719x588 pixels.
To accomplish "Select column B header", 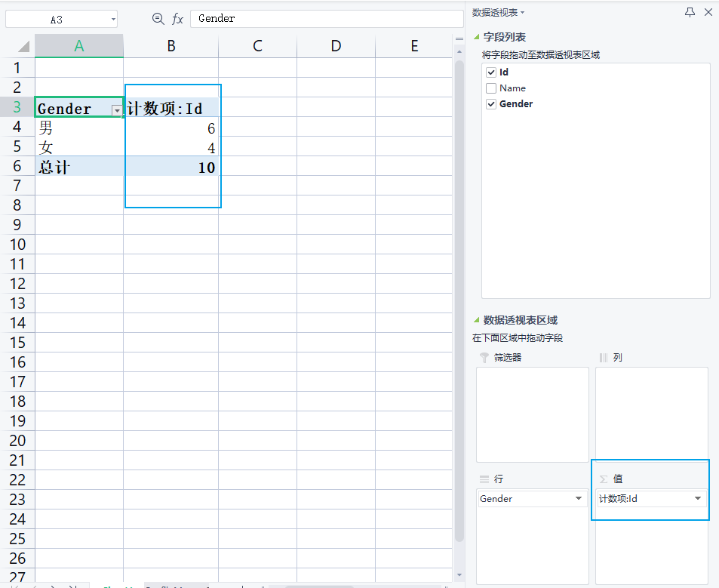I will tap(171, 46).
